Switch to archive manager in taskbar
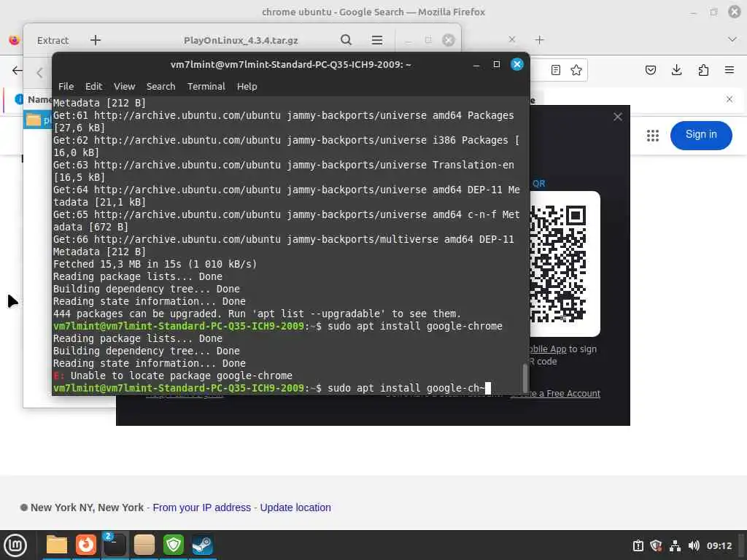 coord(144,545)
